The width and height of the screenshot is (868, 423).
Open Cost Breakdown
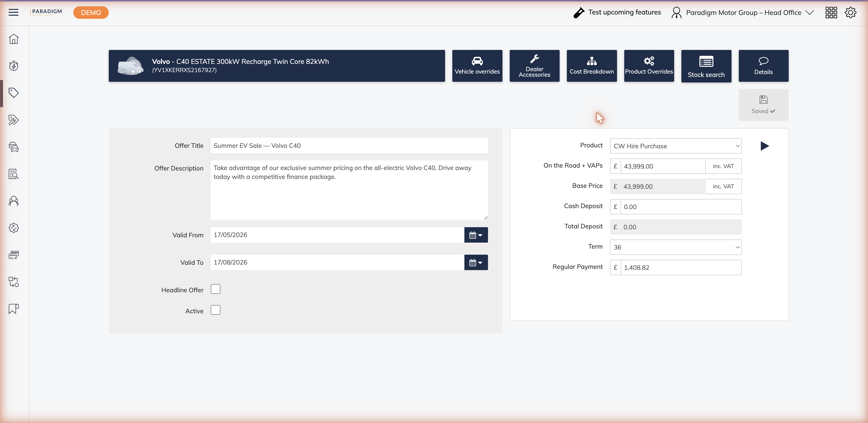click(592, 66)
